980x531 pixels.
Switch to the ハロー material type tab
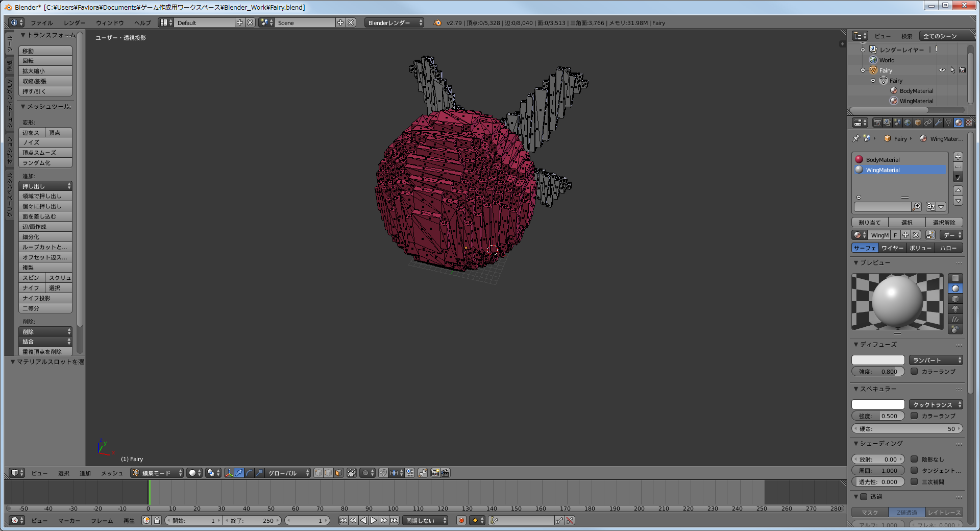click(x=948, y=248)
